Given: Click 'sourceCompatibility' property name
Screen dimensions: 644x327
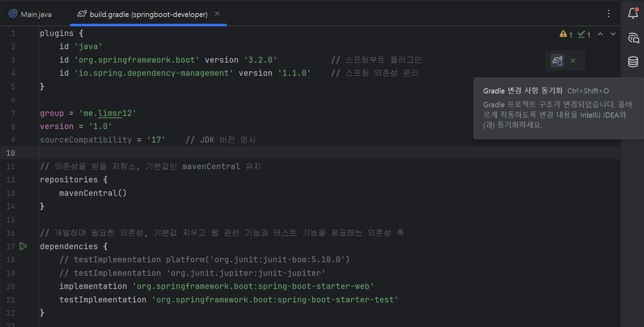Looking at the screenshot, I should [x=86, y=140].
